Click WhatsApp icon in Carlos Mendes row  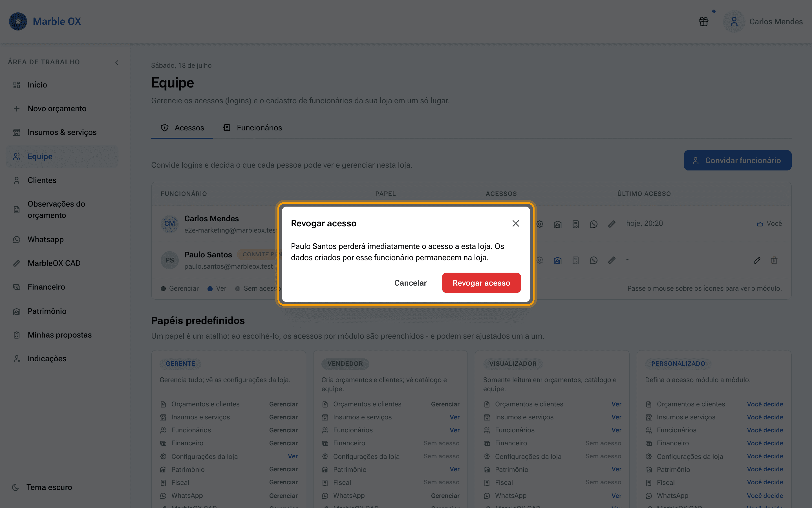593,224
